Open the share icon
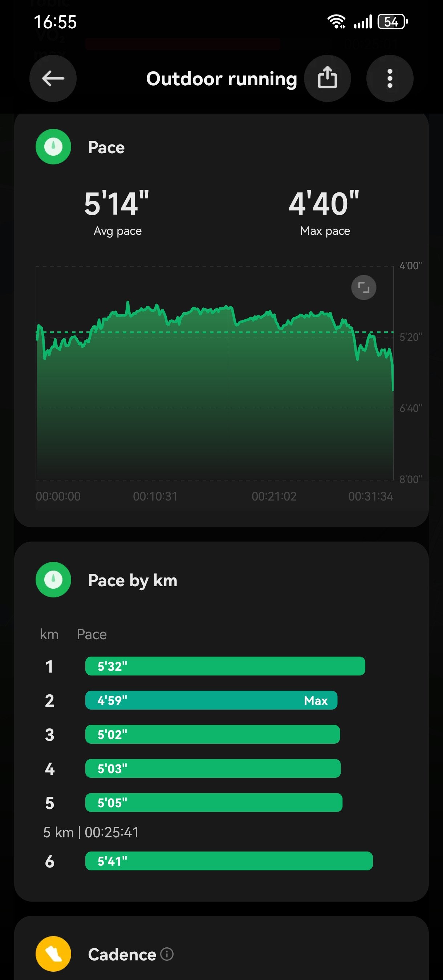This screenshot has width=443, height=980. pos(327,78)
